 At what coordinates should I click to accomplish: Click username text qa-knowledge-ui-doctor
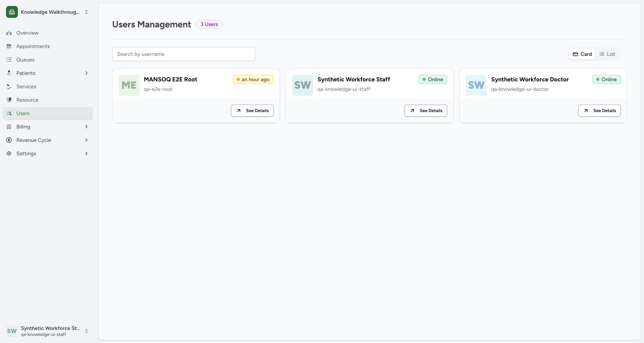(520, 89)
